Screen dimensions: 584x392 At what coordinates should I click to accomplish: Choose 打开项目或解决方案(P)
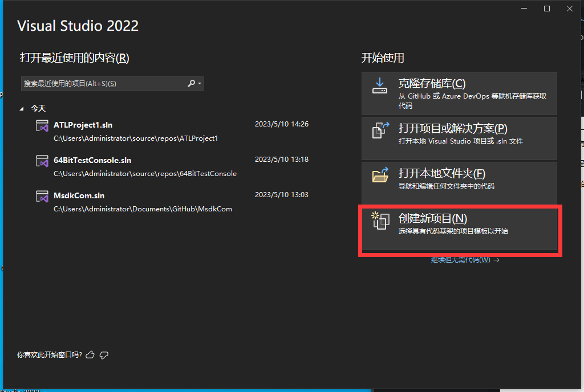click(x=459, y=138)
